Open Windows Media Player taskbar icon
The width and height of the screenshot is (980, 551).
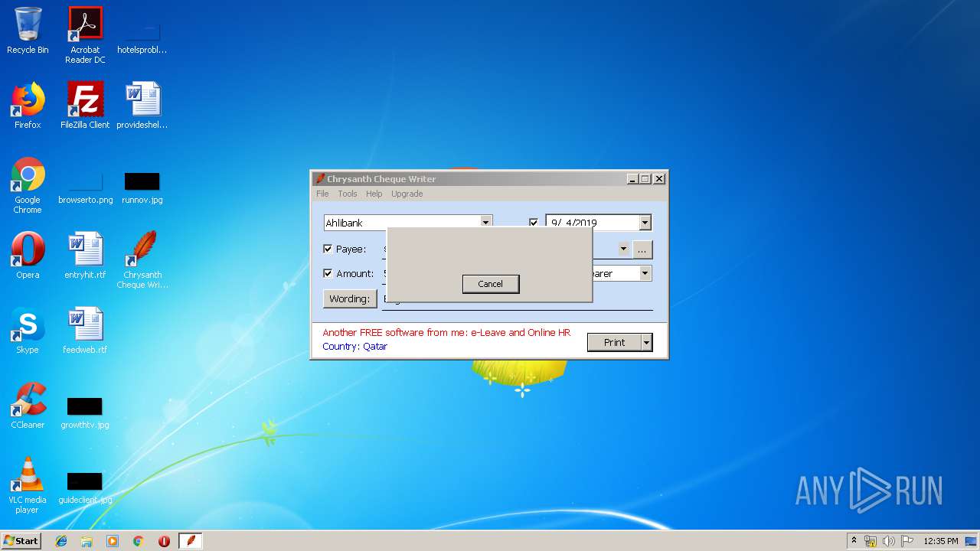[113, 541]
